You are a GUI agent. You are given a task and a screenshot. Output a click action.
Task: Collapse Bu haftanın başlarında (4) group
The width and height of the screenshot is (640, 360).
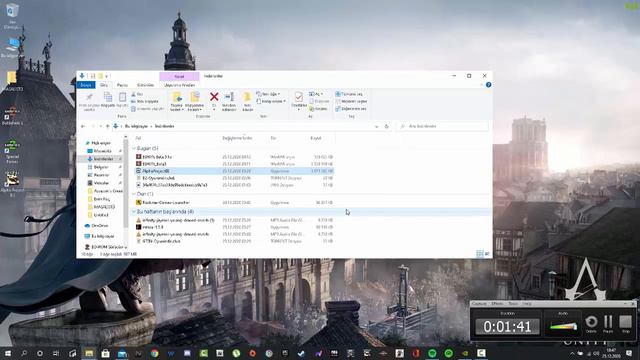[134, 212]
